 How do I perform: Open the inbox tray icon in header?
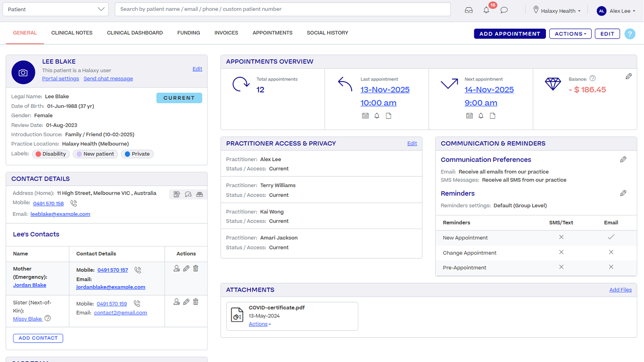tap(469, 10)
